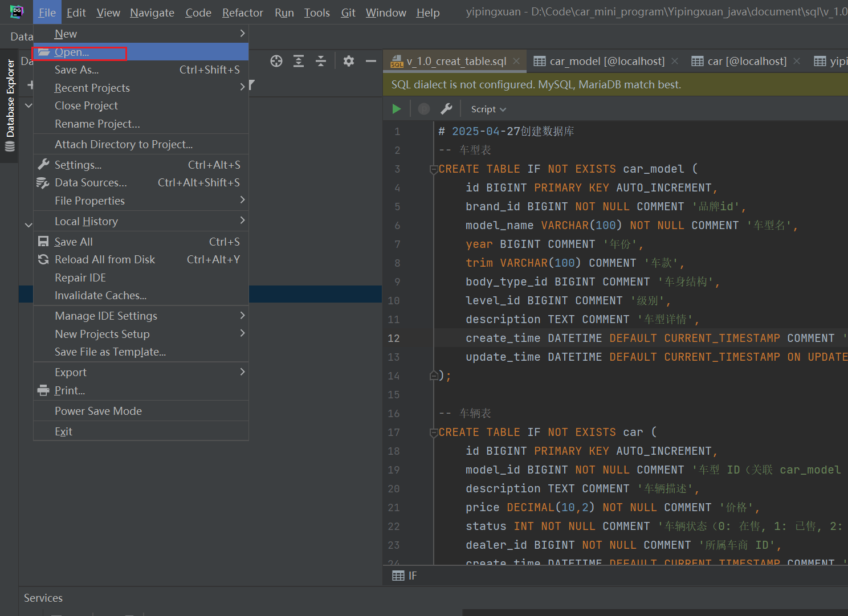Fold the car CREATE TABLE block at line 17
The image size is (848, 616).
(434, 433)
